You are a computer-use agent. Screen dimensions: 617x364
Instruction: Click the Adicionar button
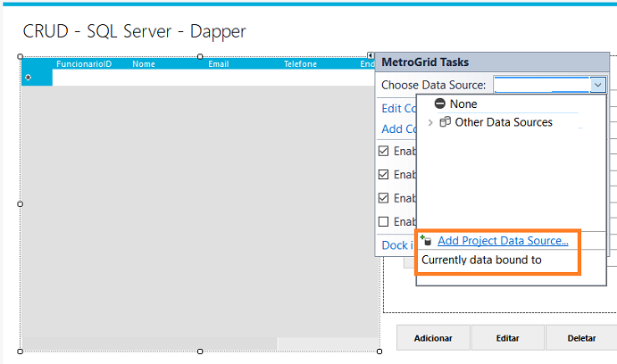click(x=433, y=337)
